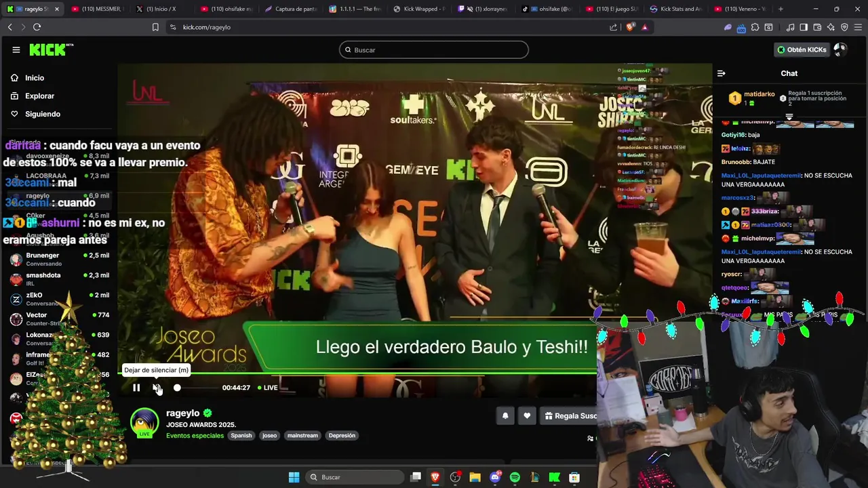This screenshot has width=868, height=488.
Task: Open the Windows Start menu
Action: [x=294, y=477]
